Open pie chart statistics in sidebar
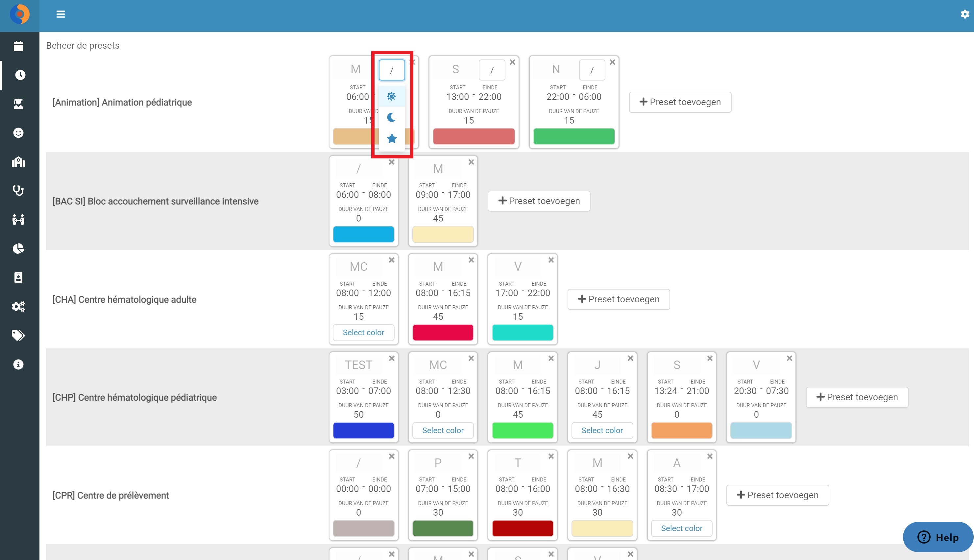 pyautogui.click(x=18, y=248)
